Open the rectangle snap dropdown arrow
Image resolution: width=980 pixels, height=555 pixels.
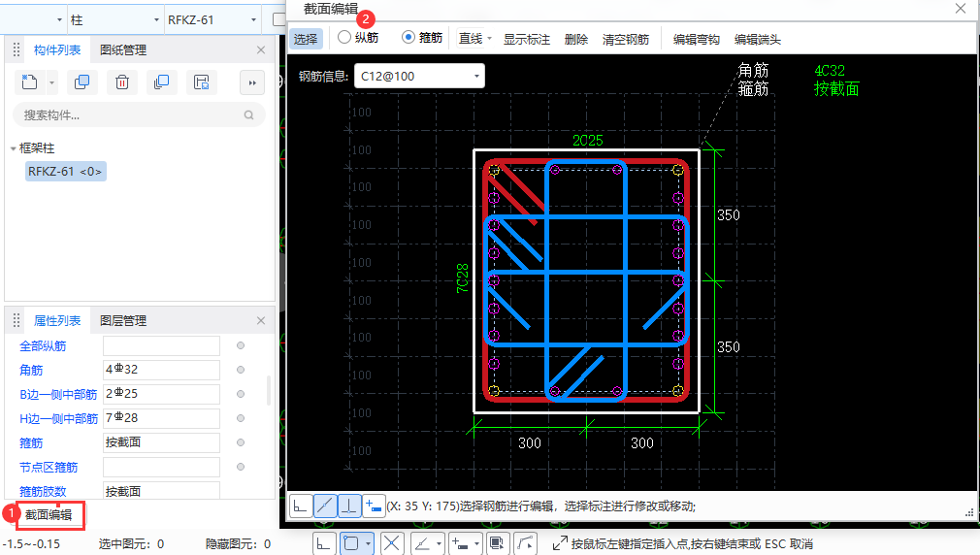click(x=368, y=543)
